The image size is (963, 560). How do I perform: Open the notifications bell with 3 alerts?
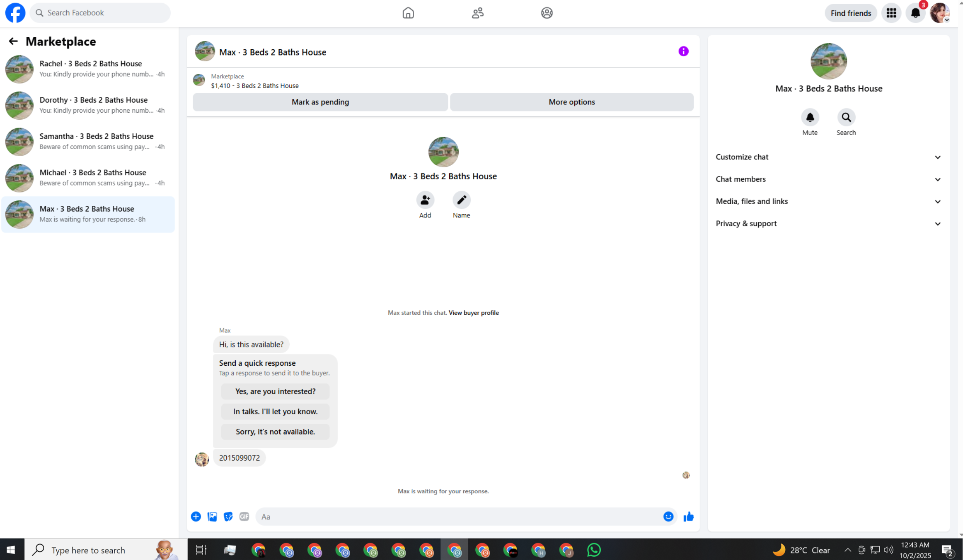(x=915, y=13)
